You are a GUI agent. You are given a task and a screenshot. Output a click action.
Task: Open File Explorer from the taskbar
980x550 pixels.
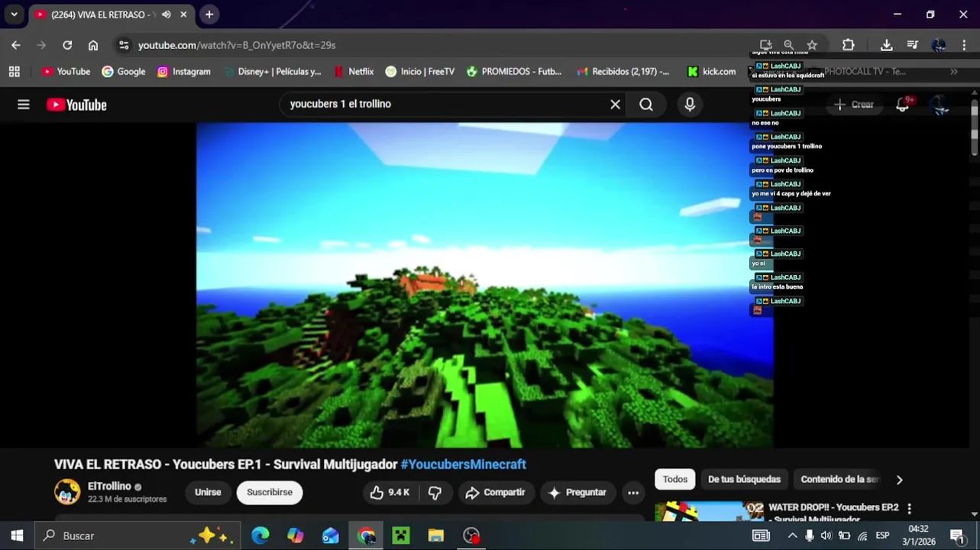click(436, 535)
